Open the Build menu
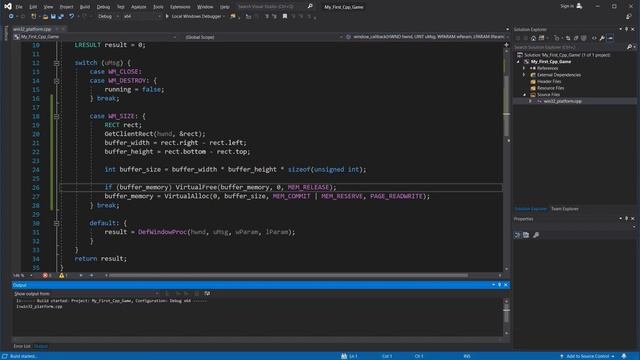Viewport: 640px width, 360px height. pyautogui.click(x=85, y=7)
